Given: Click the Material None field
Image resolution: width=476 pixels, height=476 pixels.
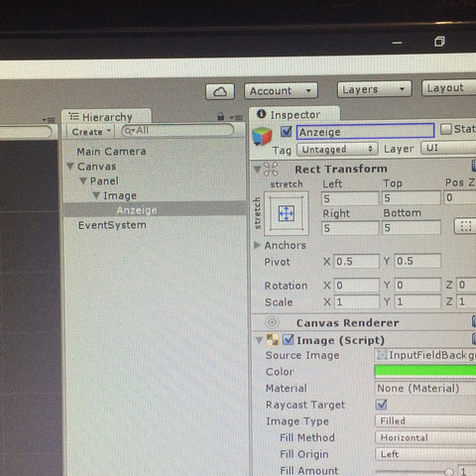Looking at the screenshot, I should pyautogui.click(x=425, y=388).
